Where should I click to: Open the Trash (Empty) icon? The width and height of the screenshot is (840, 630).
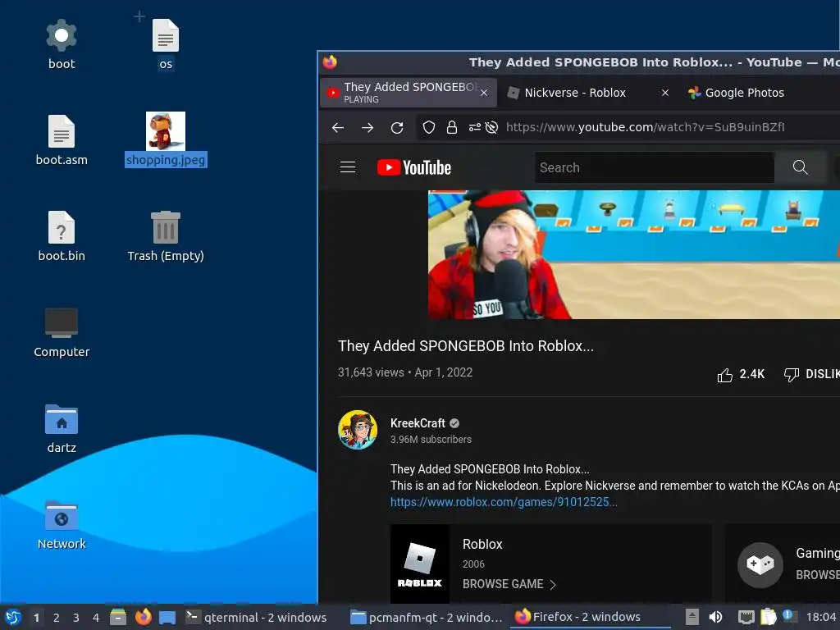[166, 227]
